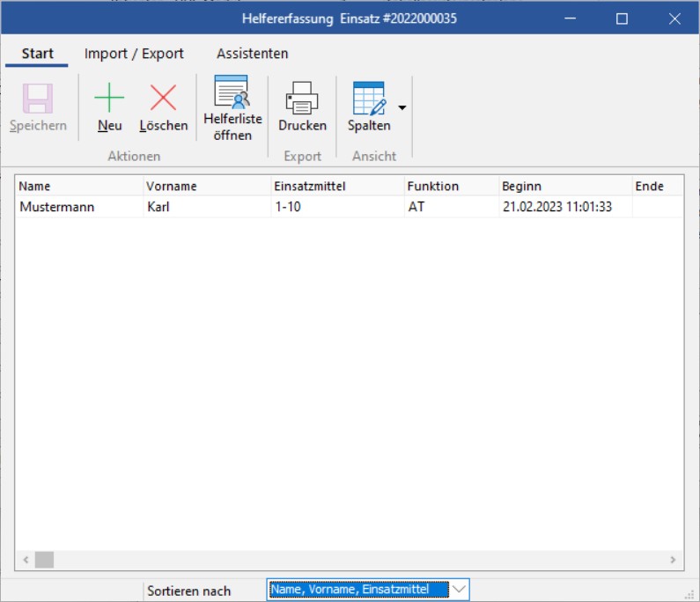Select the Mustermann row entry
The image size is (700, 602).
(56, 207)
